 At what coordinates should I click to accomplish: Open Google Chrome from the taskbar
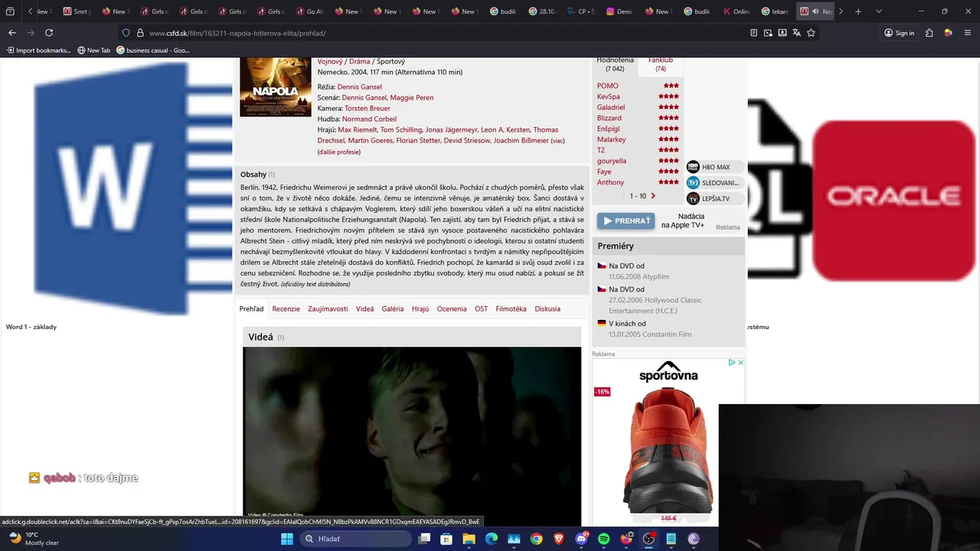click(536, 539)
